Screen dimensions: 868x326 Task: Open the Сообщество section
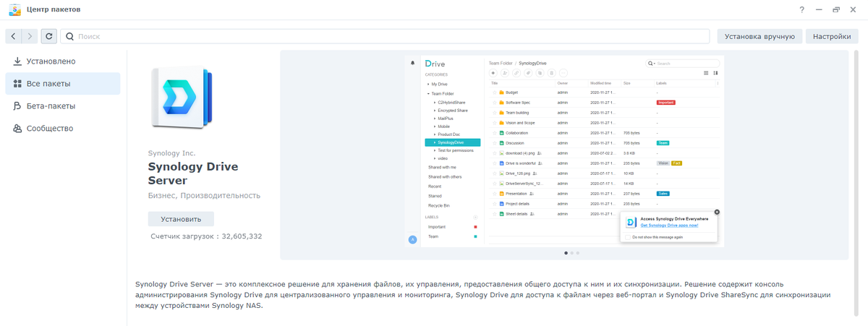click(x=63, y=129)
